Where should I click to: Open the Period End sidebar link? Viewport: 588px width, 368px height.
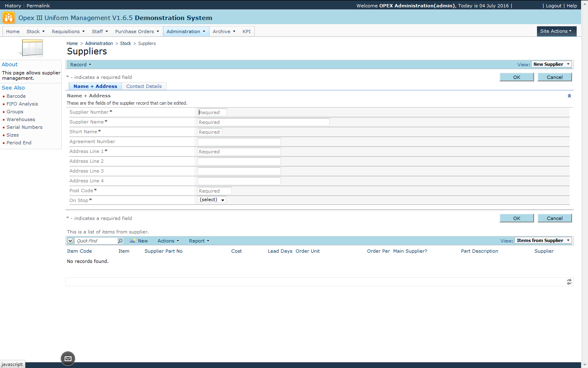coord(19,143)
